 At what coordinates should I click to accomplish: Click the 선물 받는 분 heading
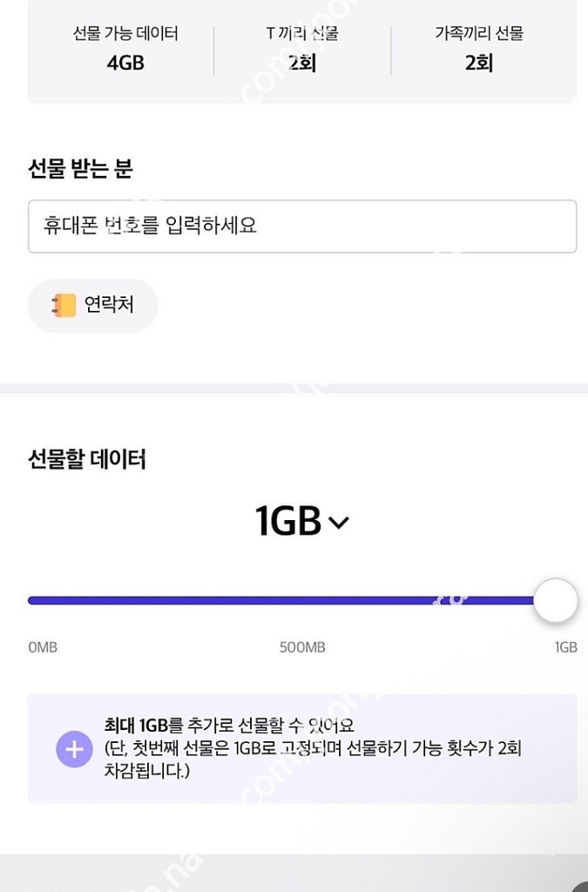pos(80,168)
